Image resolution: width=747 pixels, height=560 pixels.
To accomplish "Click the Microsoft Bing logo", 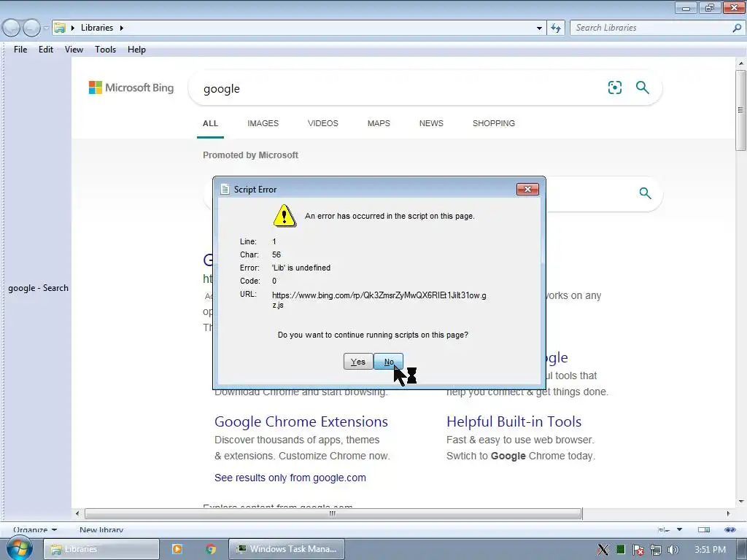I will [x=131, y=87].
